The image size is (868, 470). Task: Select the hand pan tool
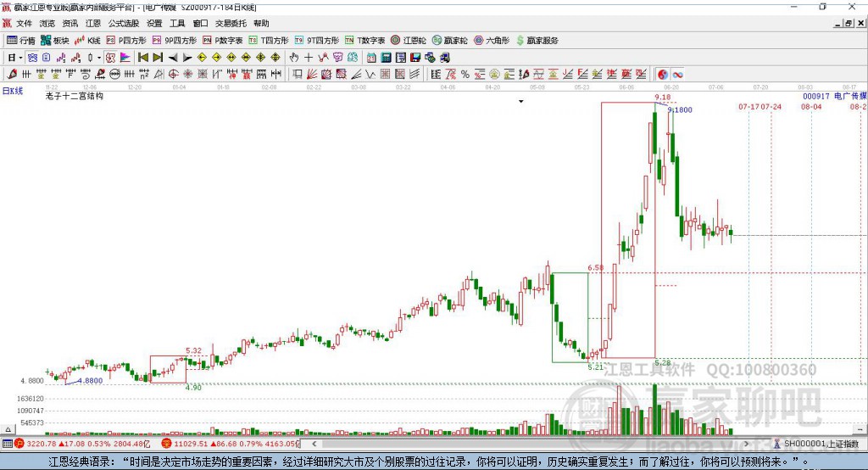point(294,58)
